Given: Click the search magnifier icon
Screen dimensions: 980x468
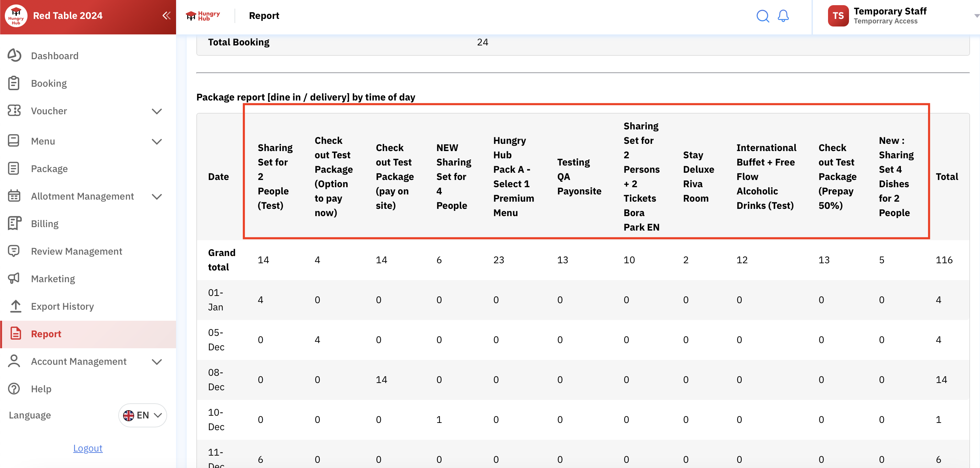Looking at the screenshot, I should (762, 16).
